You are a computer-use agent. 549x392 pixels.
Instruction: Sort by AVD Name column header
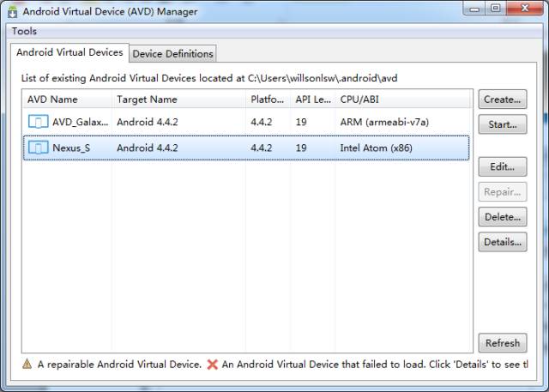(x=67, y=100)
